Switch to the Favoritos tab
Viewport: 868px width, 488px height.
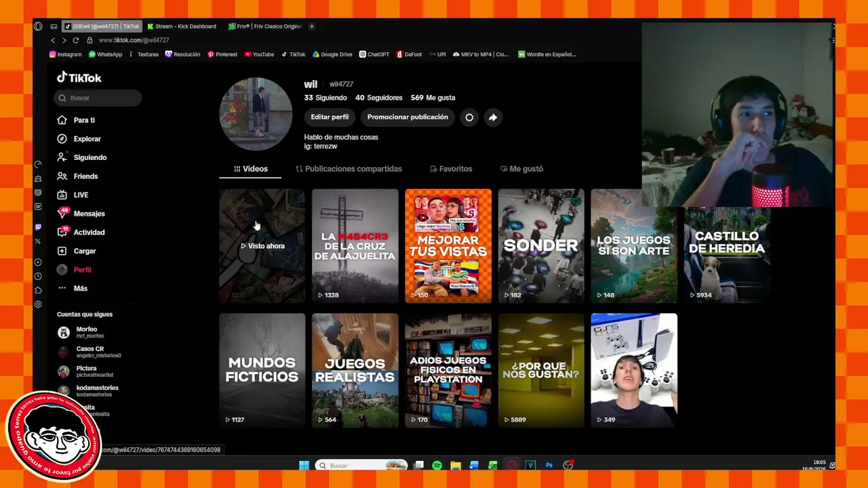point(451,169)
